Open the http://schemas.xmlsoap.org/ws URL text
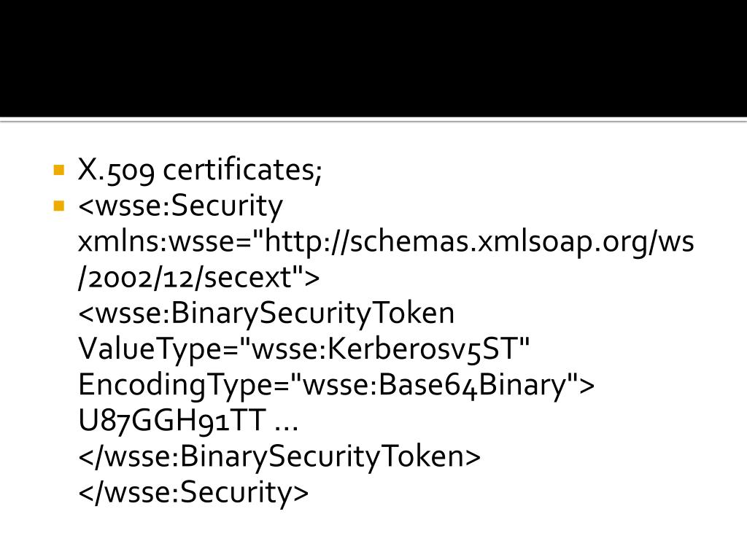The height and width of the screenshot is (560, 747). (479, 242)
